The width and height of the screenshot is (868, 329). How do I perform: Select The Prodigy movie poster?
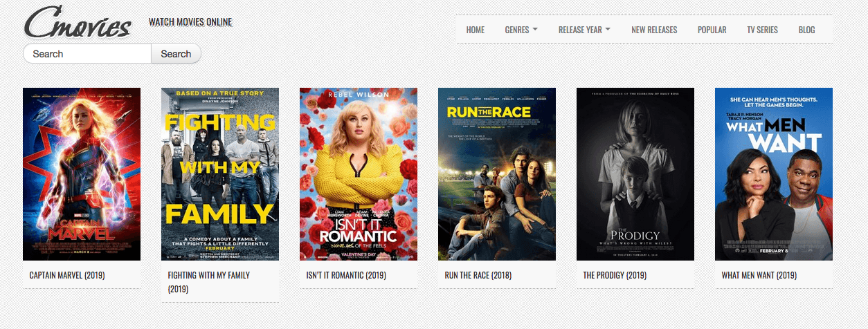tap(635, 174)
